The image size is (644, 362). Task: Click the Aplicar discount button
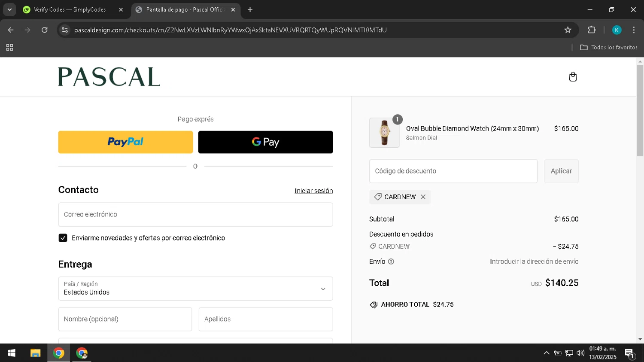pos(562,171)
